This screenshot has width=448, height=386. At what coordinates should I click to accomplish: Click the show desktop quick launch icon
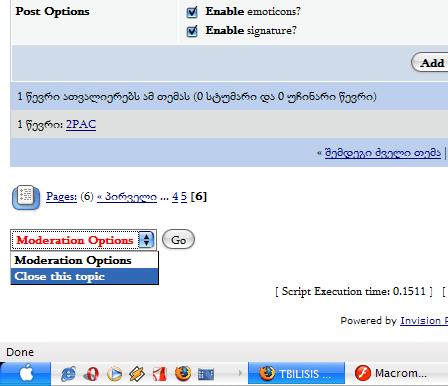click(206, 374)
